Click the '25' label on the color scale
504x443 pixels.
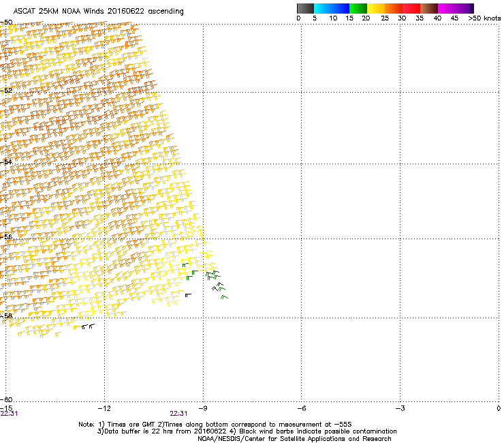(x=385, y=18)
